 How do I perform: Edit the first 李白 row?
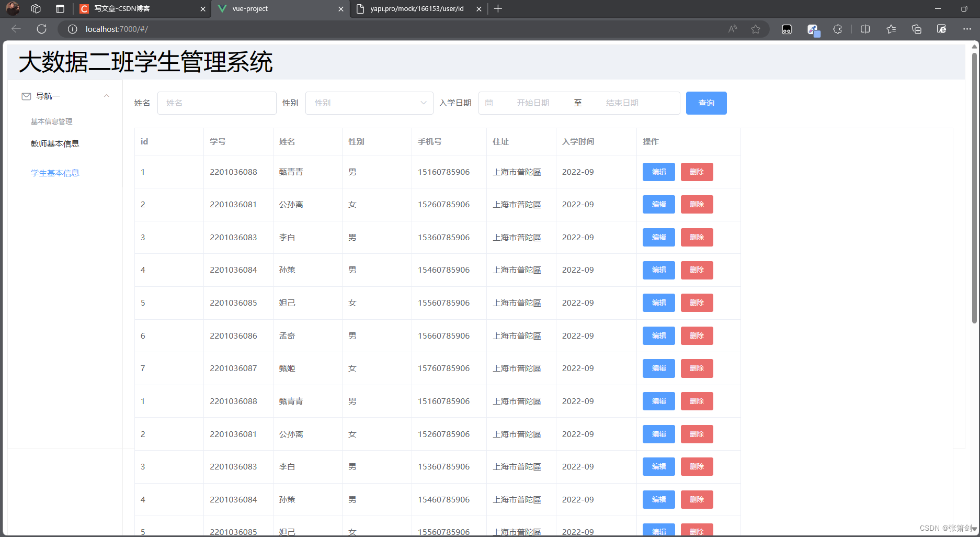click(658, 238)
